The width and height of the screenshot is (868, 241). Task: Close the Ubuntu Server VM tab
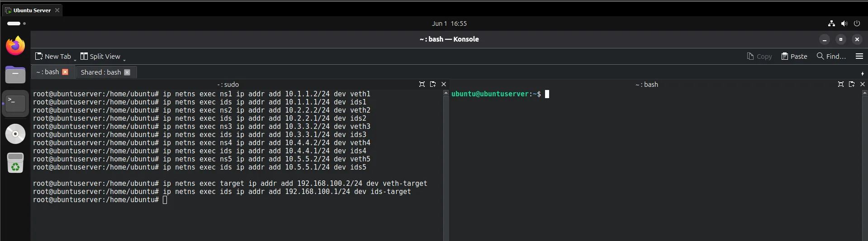[x=57, y=10]
